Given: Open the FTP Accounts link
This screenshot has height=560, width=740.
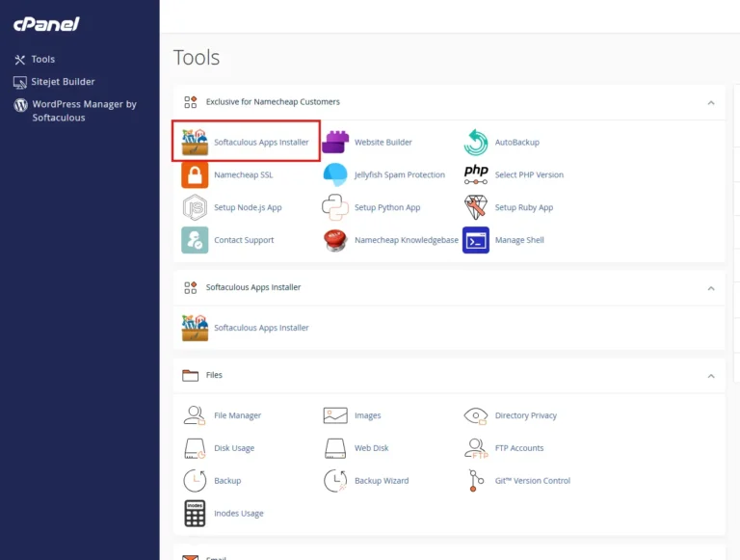Looking at the screenshot, I should click(x=518, y=448).
